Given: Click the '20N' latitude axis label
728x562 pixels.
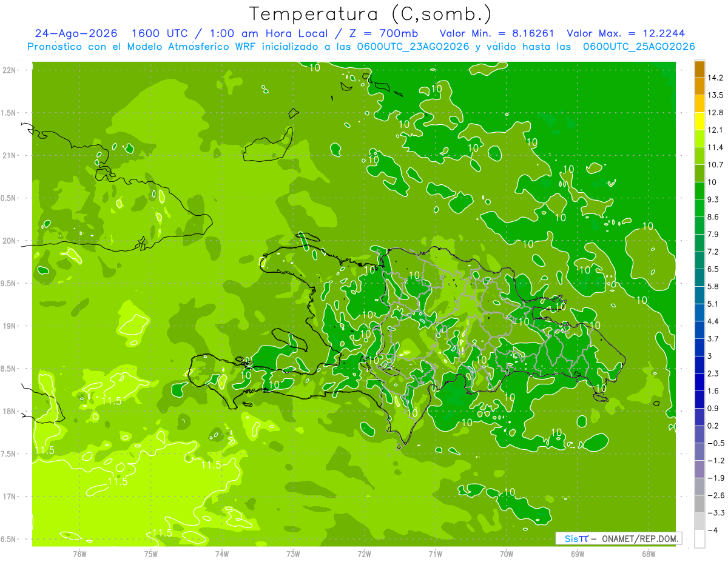Looking at the screenshot, I should (x=10, y=241).
